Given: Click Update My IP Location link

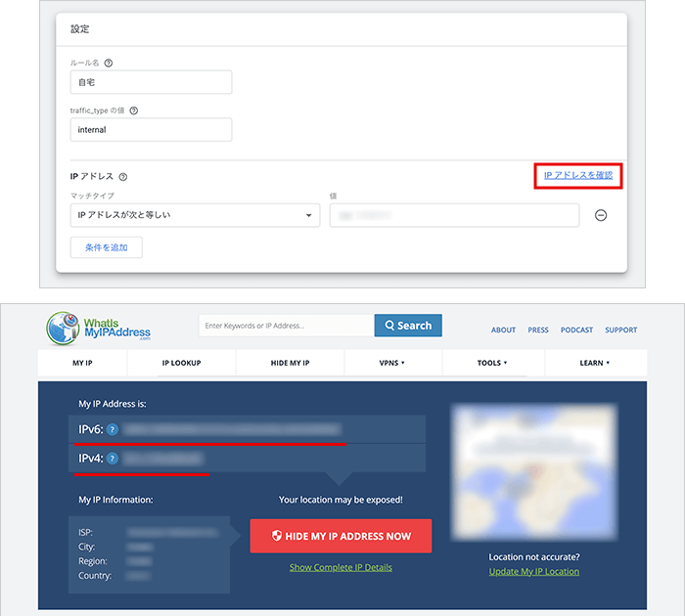Looking at the screenshot, I should click(x=534, y=572).
